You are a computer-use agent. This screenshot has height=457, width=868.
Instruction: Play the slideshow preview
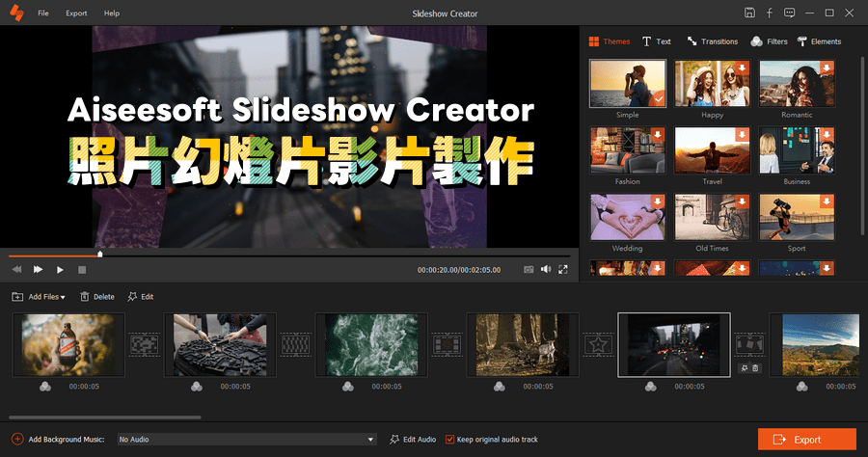click(x=60, y=269)
